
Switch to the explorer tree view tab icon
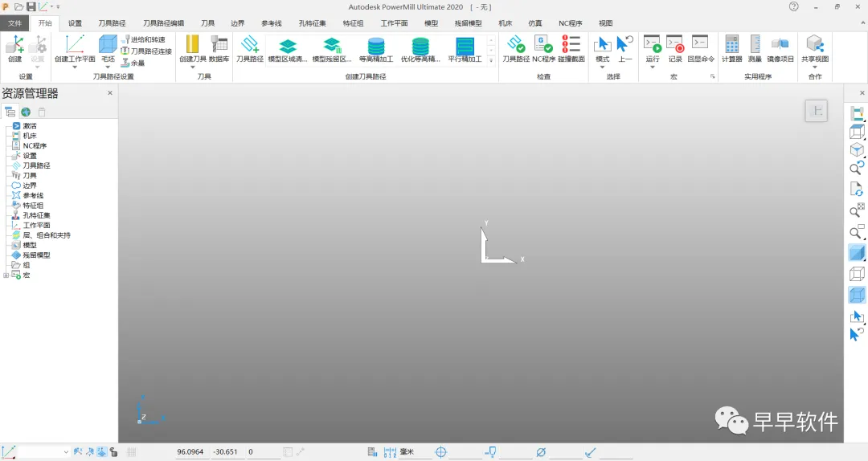click(x=10, y=112)
